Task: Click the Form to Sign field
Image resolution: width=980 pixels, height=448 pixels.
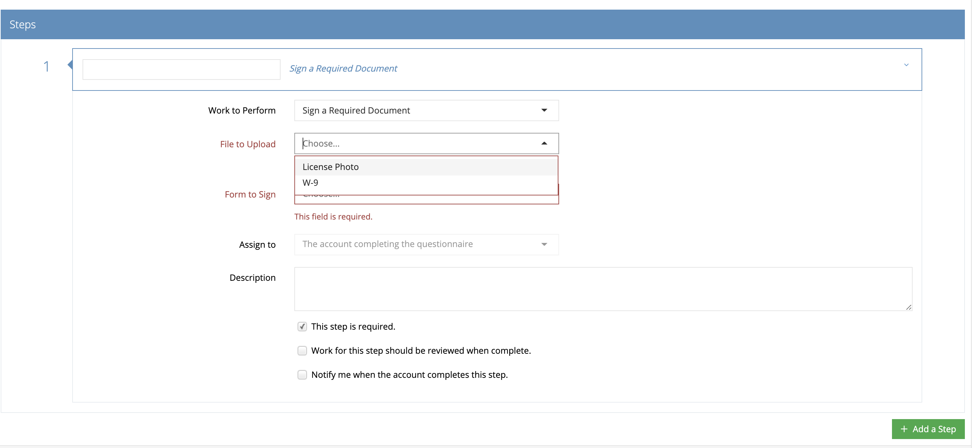Action: click(x=426, y=200)
